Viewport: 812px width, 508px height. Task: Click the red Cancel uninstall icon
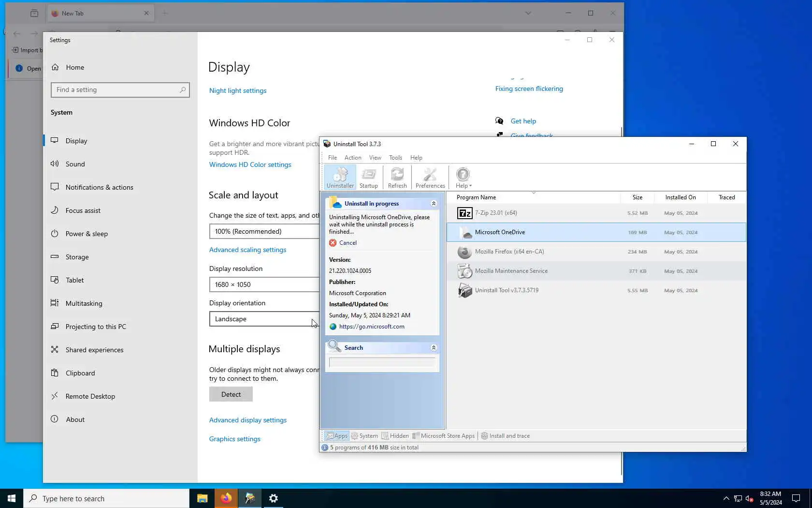pos(333,243)
